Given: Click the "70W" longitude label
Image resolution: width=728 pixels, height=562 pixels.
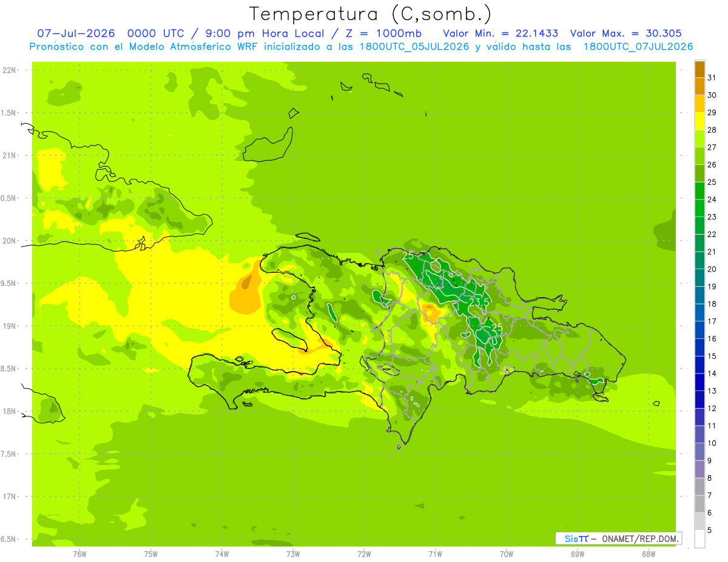Looking at the screenshot, I should pyautogui.click(x=507, y=554).
